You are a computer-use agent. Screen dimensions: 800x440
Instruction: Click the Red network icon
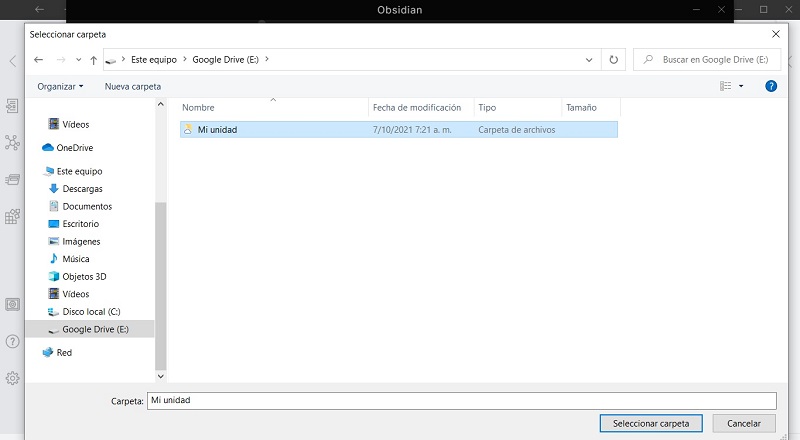48,352
